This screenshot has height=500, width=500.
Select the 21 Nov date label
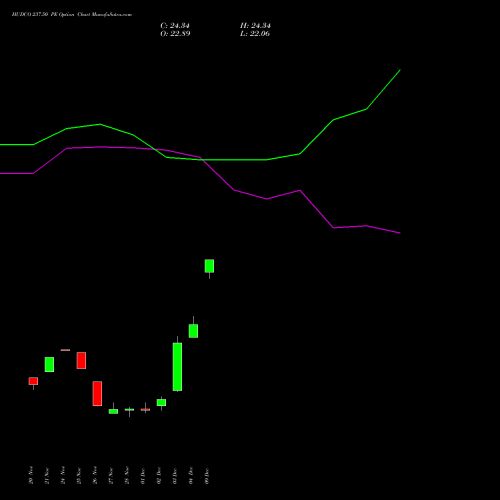click(x=47, y=475)
